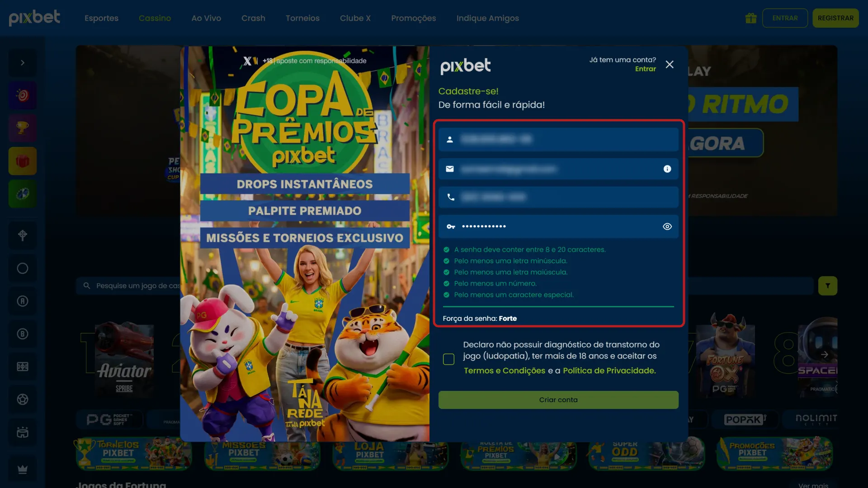Select the PG Pocket Games Soft provider

click(109, 420)
